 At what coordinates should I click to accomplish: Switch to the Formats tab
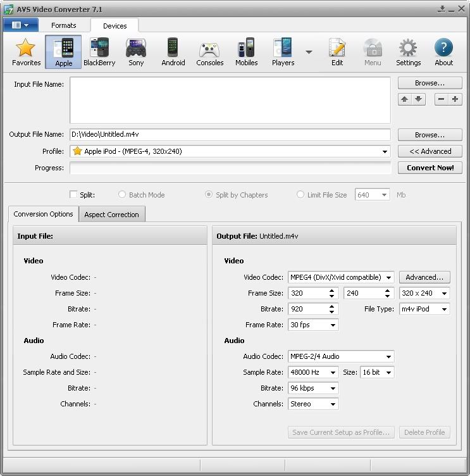pyautogui.click(x=63, y=25)
